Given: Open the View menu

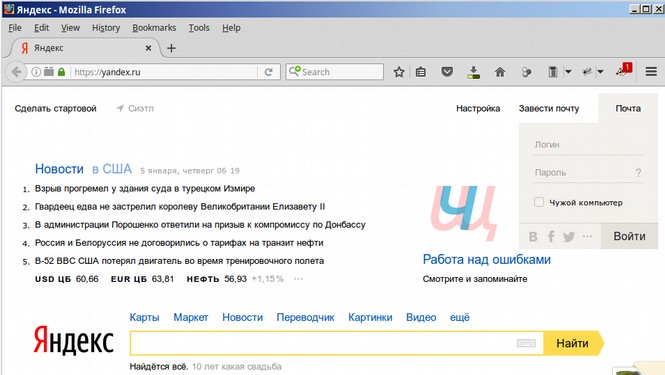Looking at the screenshot, I should pyautogui.click(x=70, y=28).
